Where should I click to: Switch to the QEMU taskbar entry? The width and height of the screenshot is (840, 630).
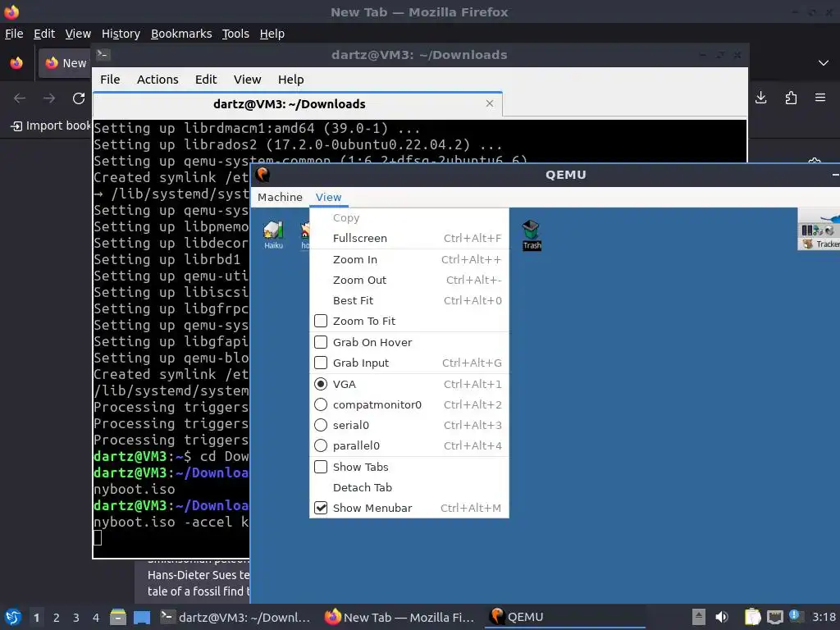click(565, 617)
